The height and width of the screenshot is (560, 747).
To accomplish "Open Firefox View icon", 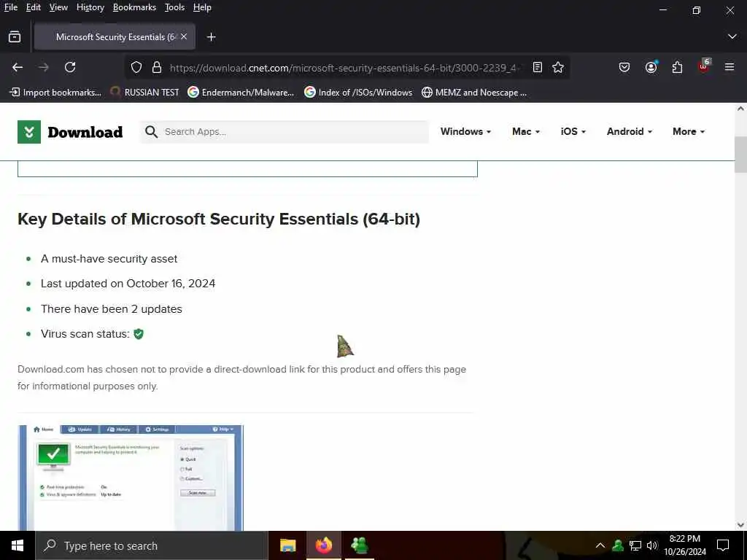I will tap(15, 36).
